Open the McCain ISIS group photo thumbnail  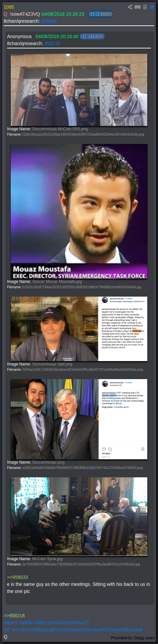pos(79,90)
